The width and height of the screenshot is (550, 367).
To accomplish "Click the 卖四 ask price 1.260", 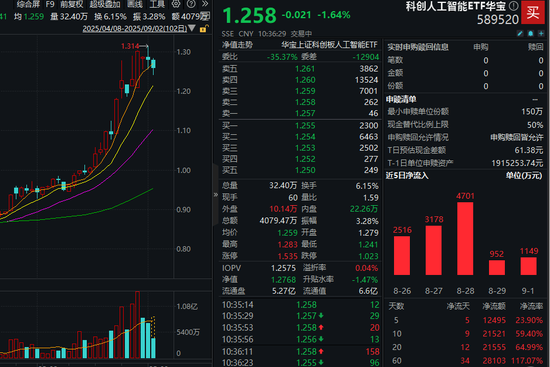I will pyautogui.click(x=305, y=80).
